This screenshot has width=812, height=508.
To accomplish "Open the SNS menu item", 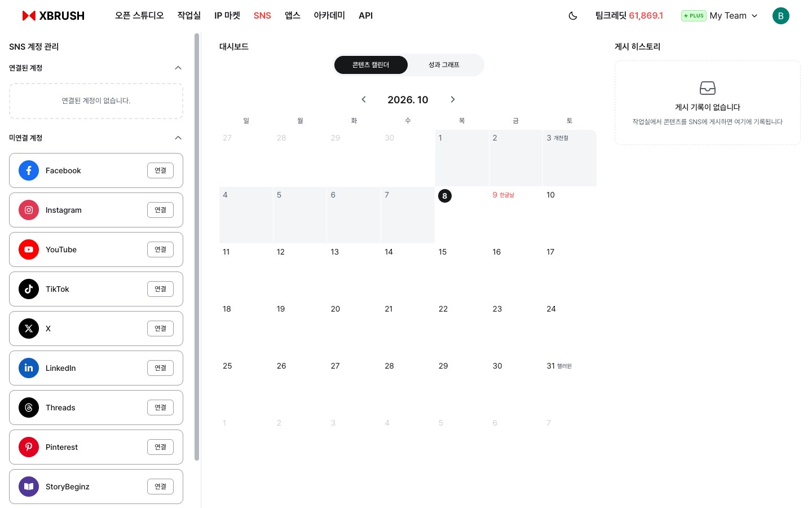I will click(262, 16).
